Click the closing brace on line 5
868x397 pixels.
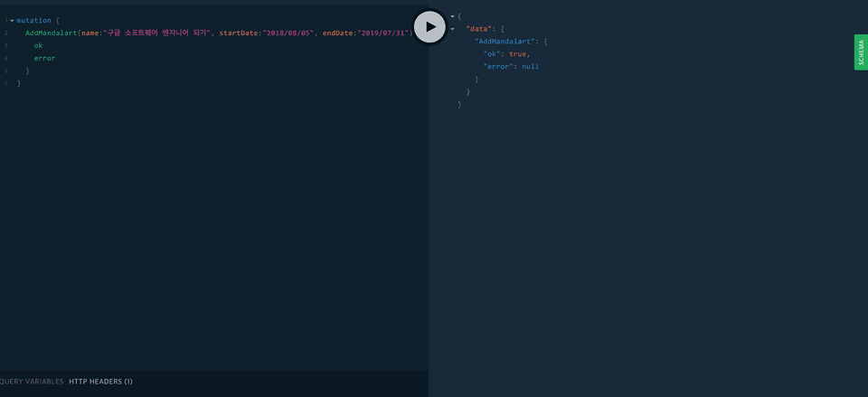[x=27, y=71]
